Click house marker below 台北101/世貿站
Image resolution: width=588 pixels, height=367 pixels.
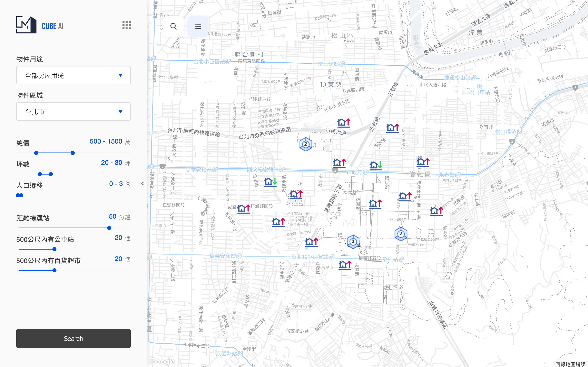click(345, 265)
